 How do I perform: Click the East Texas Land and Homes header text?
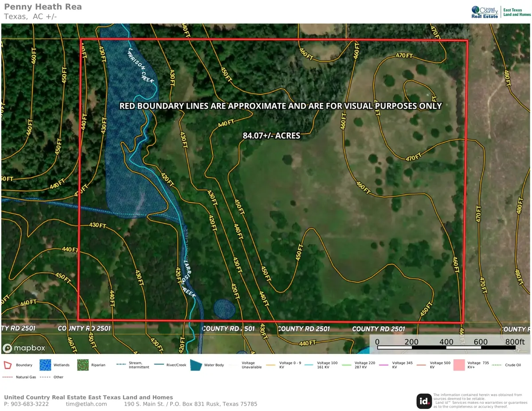point(517,12)
